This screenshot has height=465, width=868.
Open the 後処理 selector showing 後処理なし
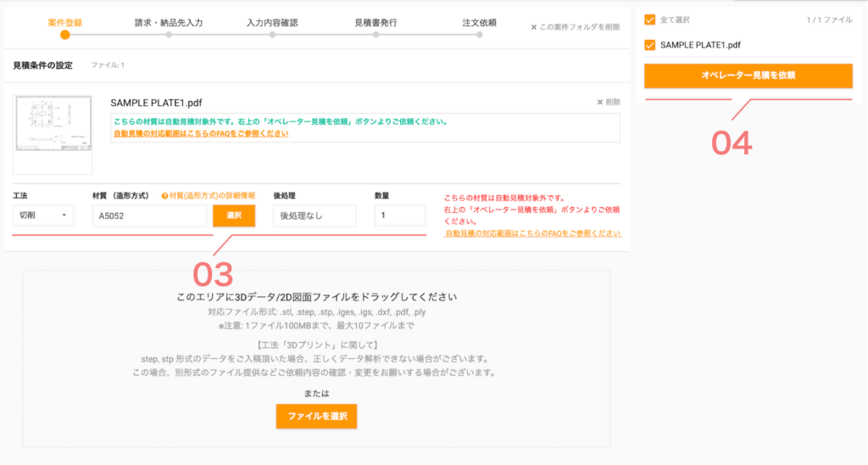316,216
